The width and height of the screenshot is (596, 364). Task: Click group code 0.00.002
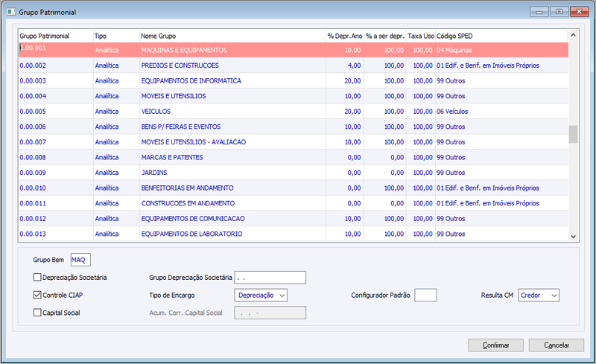33,66
